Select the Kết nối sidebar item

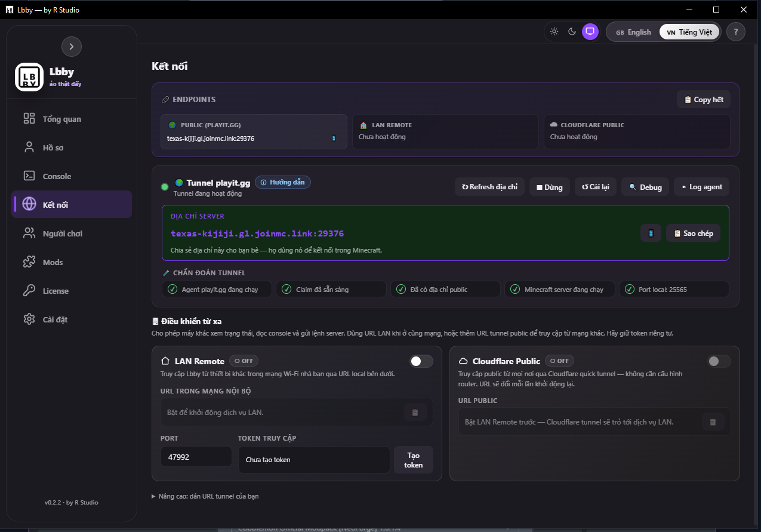pyautogui.click(x=72, y=205)
